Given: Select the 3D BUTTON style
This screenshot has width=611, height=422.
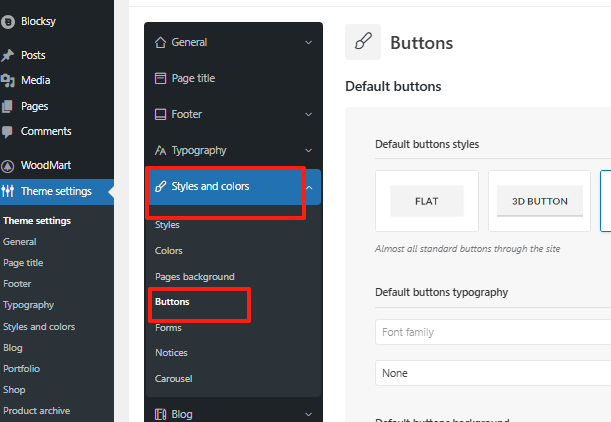Looking at the screenshot, I should point(540,201).
